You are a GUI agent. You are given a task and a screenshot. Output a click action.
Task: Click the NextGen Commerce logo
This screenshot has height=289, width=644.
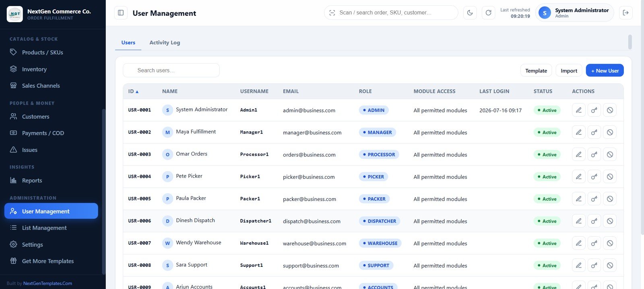pyautogui.click(x=15, y=14)
